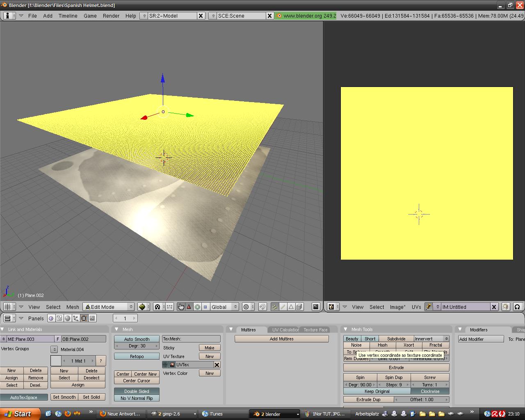The image size is (525, 420).
Task: Open the Edit Mode dropdown
Action: pyautogui.click(x=109, y=307)
